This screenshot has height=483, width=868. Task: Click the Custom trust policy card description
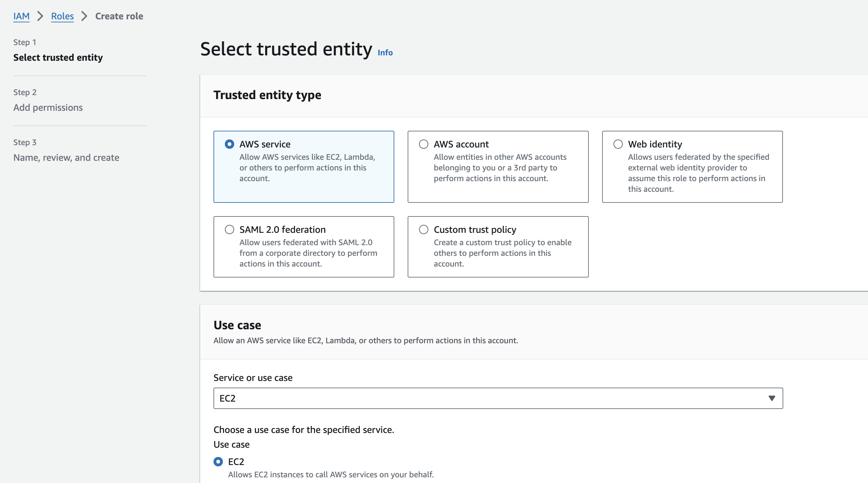click(x=502, y=253)
